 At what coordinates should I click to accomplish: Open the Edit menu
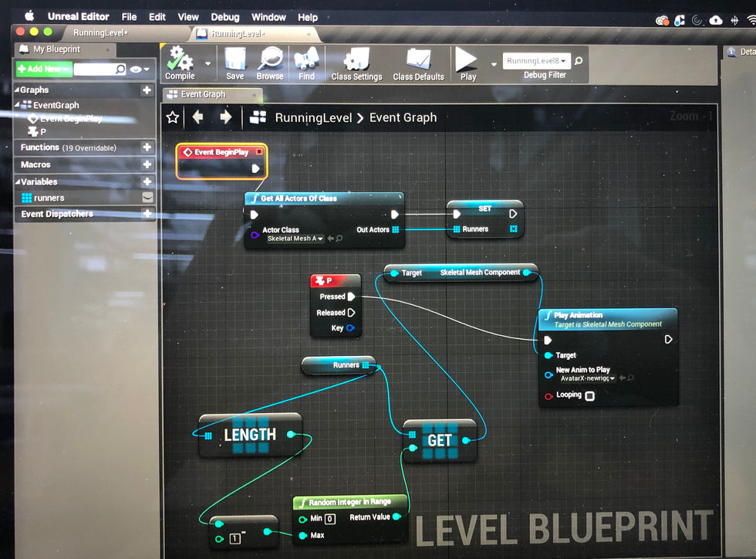tap(157, 17)
